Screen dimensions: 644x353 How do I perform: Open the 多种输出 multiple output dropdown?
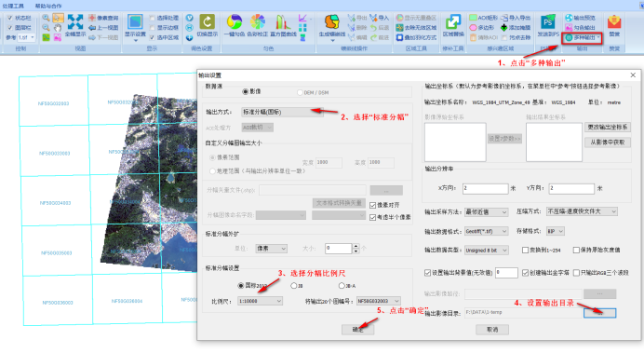pyautogui.click(x=582, y=38)
